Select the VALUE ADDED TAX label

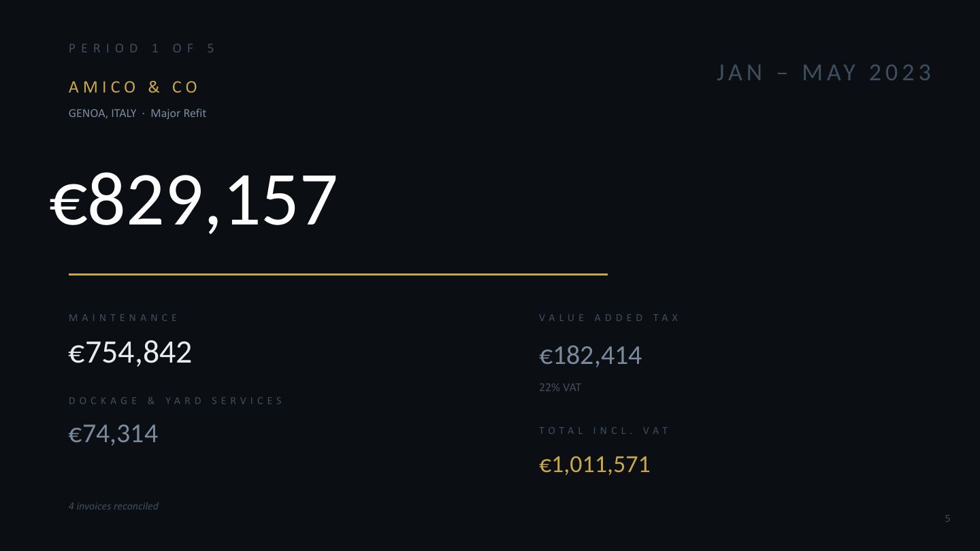tap(609, 318)
